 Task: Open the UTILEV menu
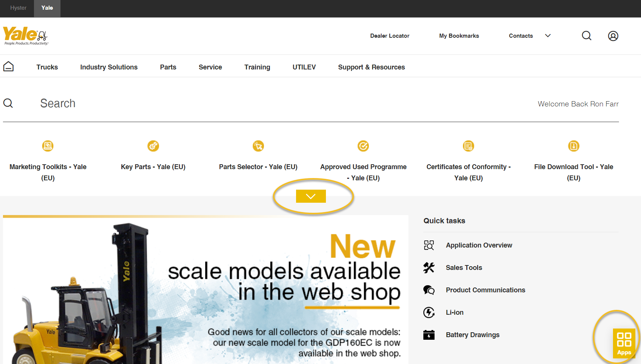coord(304,67)
